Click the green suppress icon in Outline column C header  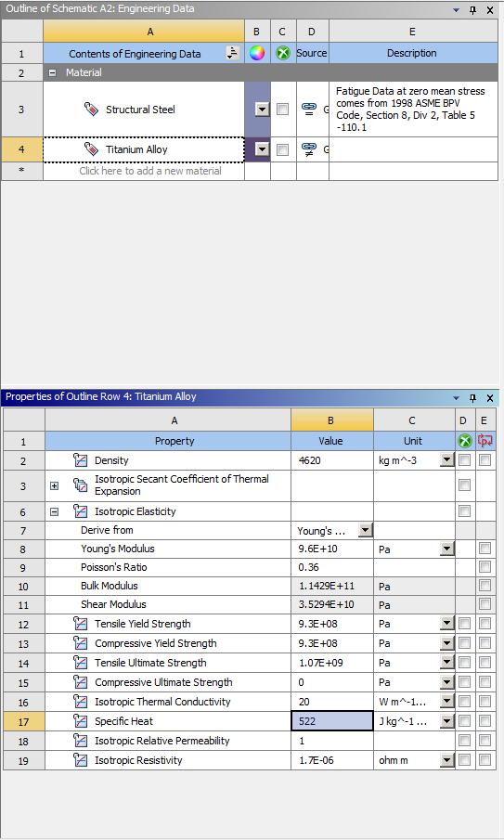pos(283,53)
